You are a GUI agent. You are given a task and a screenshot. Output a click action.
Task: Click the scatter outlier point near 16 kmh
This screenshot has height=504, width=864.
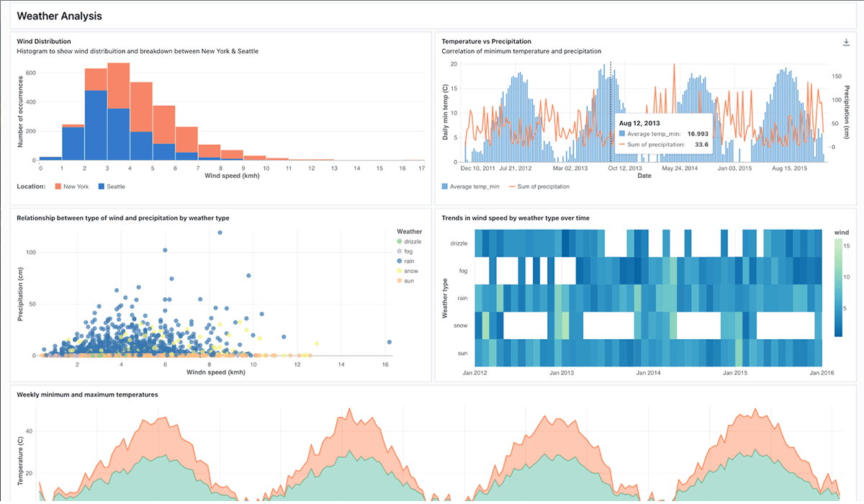389,342
